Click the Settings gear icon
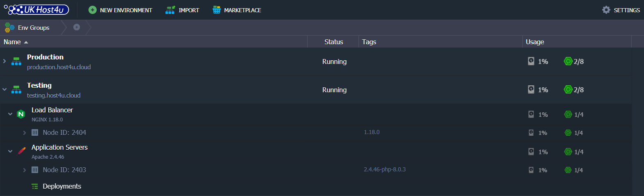The width and height of the screenshot is (644, 196). (x=606, y=10)
